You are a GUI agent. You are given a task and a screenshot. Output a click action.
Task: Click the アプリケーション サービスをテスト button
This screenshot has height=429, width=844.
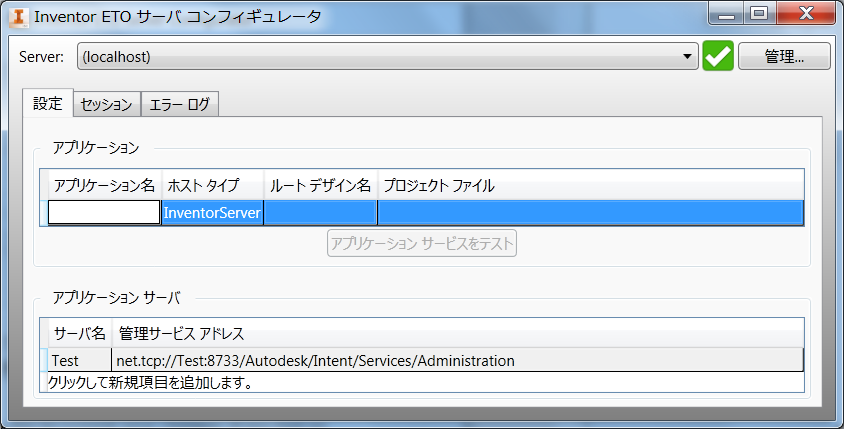(x=422, y=243)
